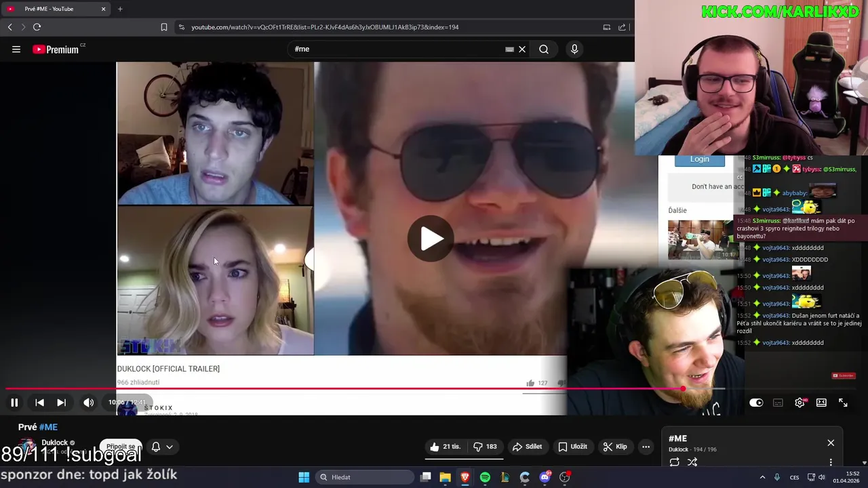Reload the browser page

point(37,27)
